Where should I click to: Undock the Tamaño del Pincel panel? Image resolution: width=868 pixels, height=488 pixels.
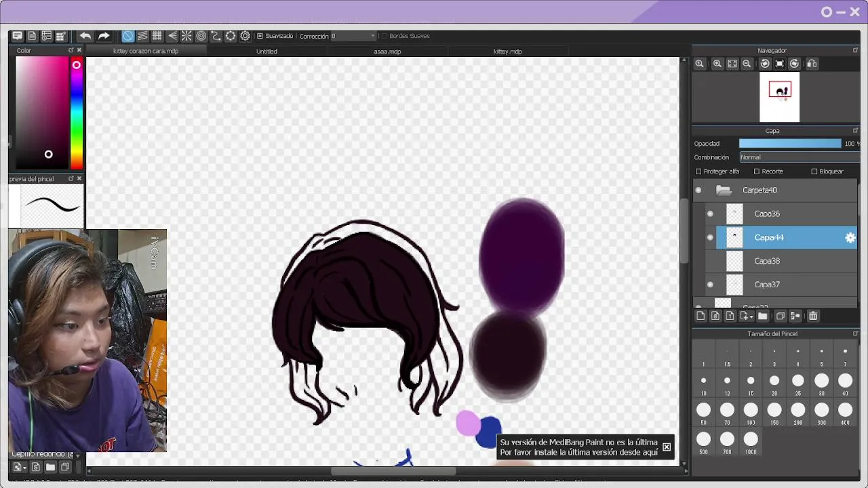[x=855, y=333]
